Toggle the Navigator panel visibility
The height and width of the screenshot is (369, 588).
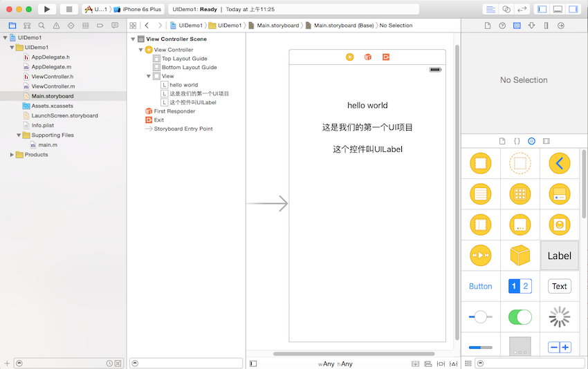[x=542, y=9]
